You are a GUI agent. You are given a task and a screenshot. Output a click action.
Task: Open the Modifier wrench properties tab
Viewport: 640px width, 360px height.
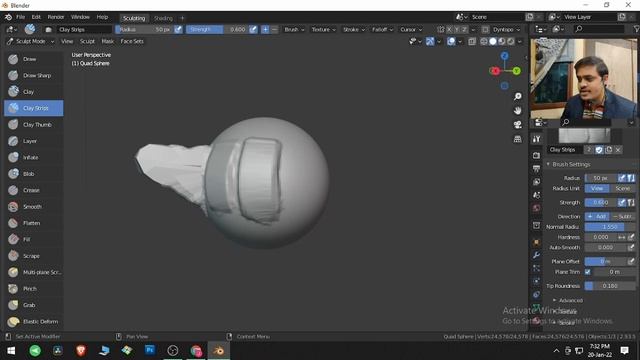pos(536,255)
